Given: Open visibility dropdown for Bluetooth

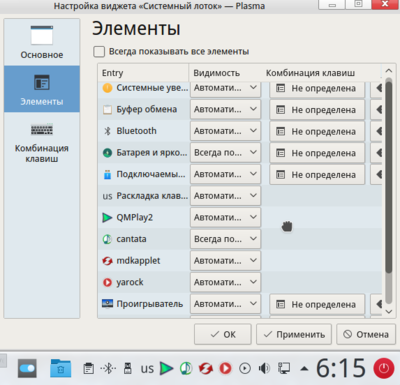Looking at the screenshot, I should (x=225, y=131).
